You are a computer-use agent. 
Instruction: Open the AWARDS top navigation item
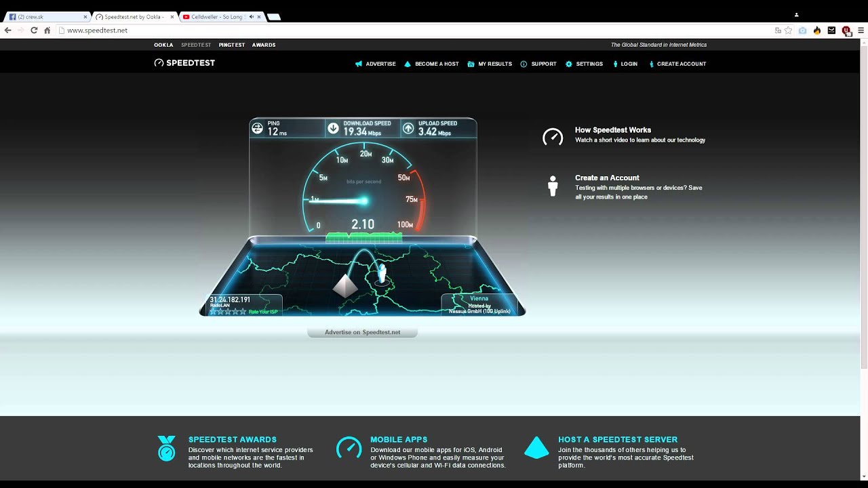click(x=264, y=45)
